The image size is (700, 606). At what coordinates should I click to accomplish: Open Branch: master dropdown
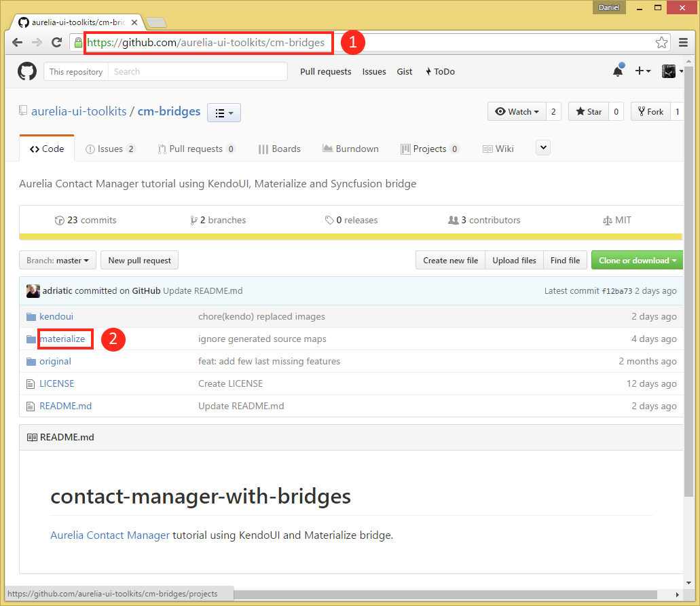(x=58, y=260)
